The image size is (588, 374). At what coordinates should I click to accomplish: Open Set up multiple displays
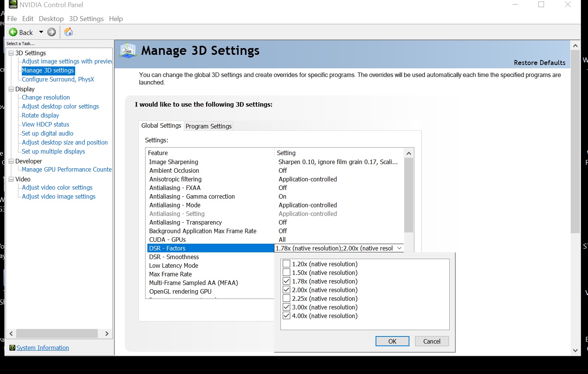click(x=53, y=151)
